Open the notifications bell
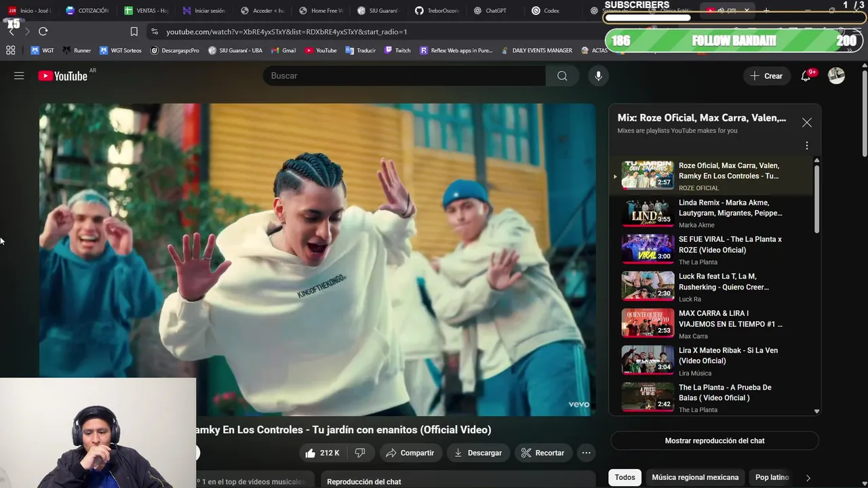The width and height of the screenshot is (868, 488). click(806, 76)
